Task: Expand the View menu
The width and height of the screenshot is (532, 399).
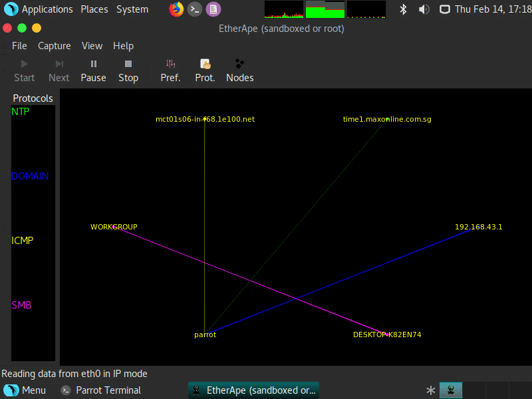Action: tap(92, 46)
